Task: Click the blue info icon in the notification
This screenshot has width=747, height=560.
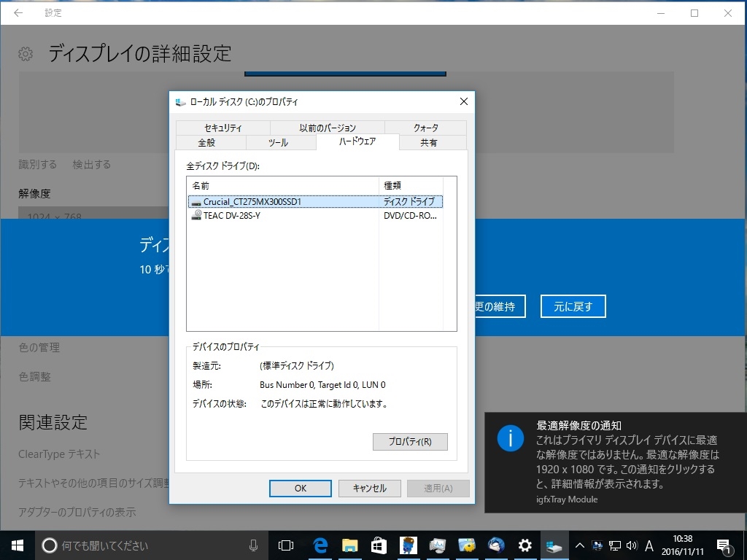Action: click(510, 437)
